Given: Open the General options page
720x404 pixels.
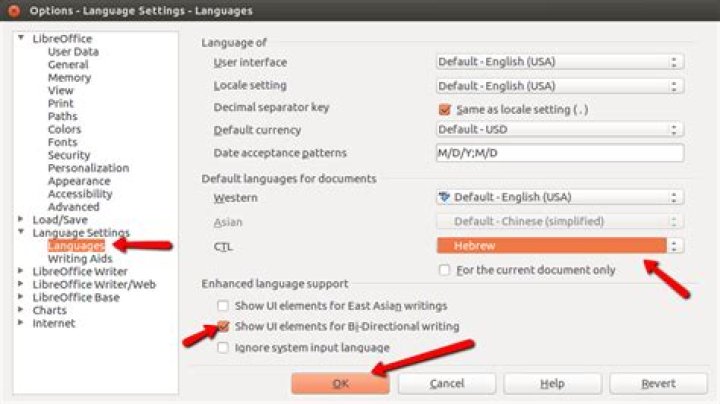Looking at the screenshot, I should click(x=68, y=65).
